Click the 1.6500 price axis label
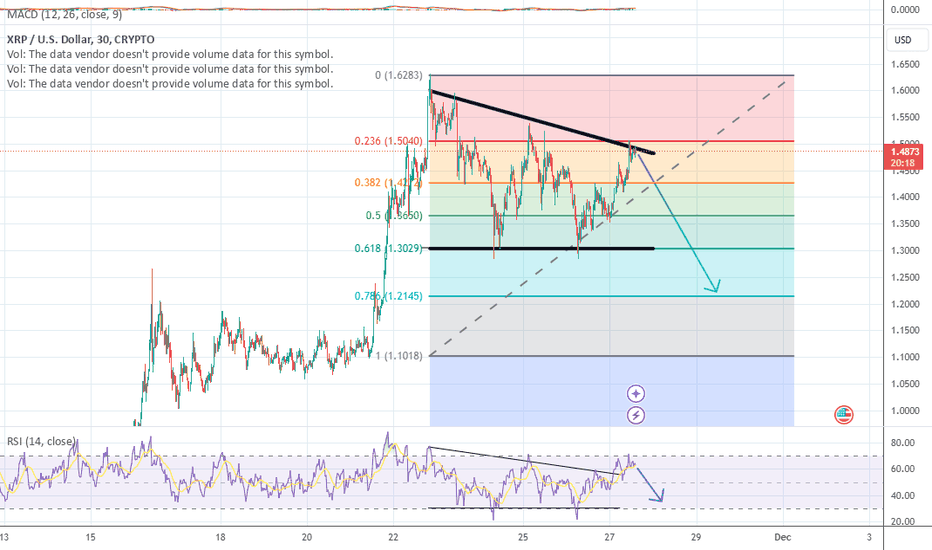 pos(905,64)
